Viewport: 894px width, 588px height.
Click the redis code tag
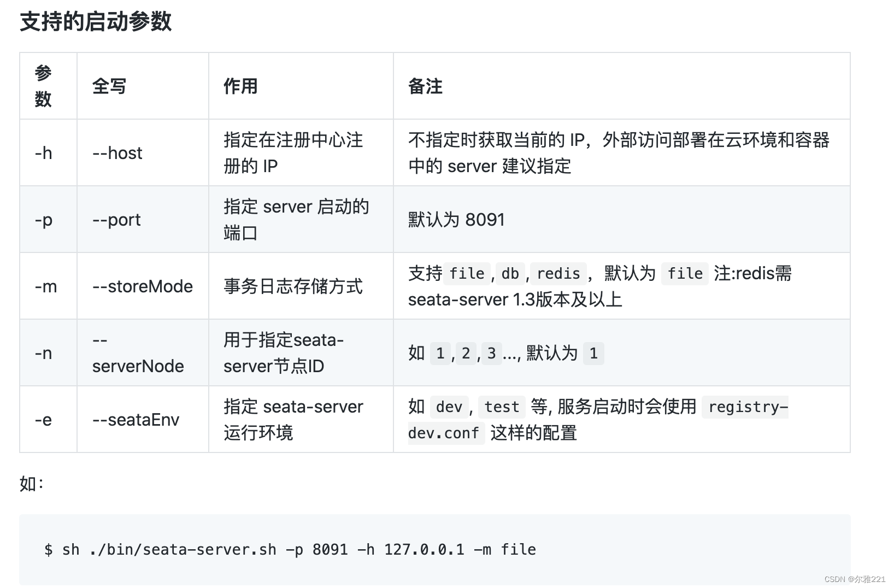pos(558,273)
